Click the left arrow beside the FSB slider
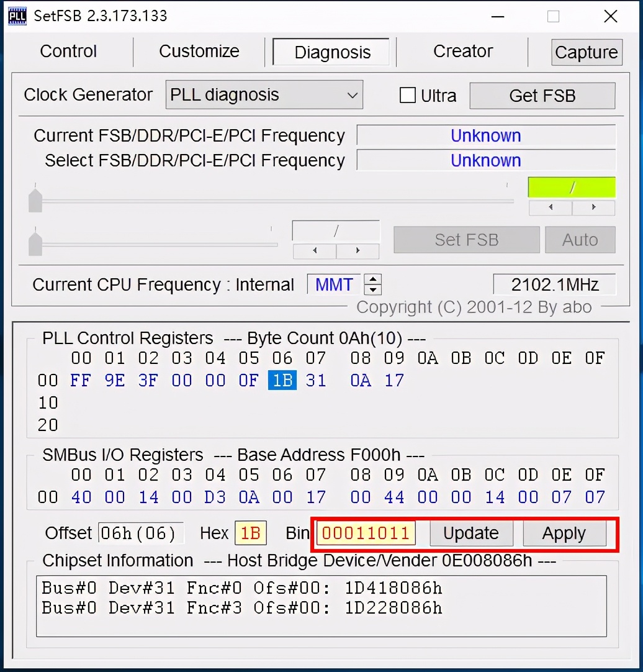 [x=550, y=207]
